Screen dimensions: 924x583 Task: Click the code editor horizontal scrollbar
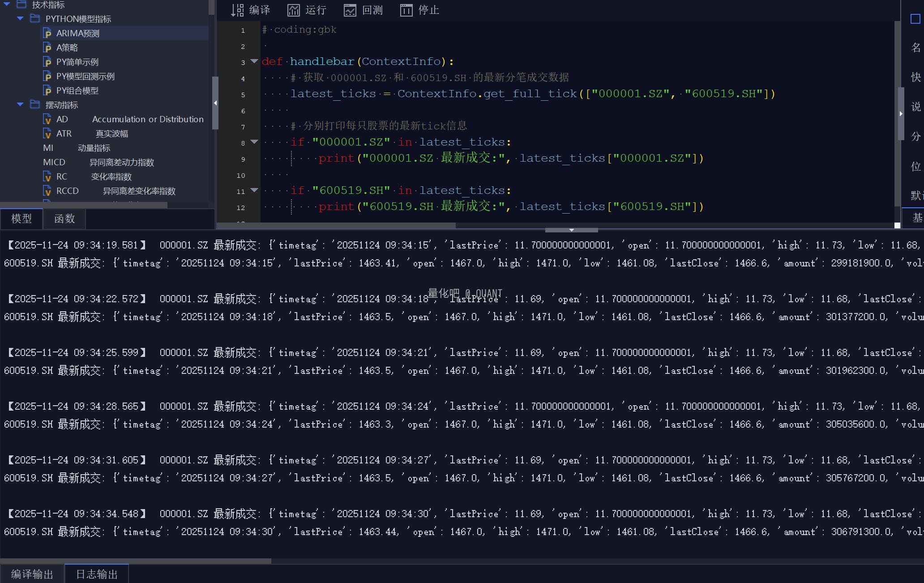click(336, 225)
